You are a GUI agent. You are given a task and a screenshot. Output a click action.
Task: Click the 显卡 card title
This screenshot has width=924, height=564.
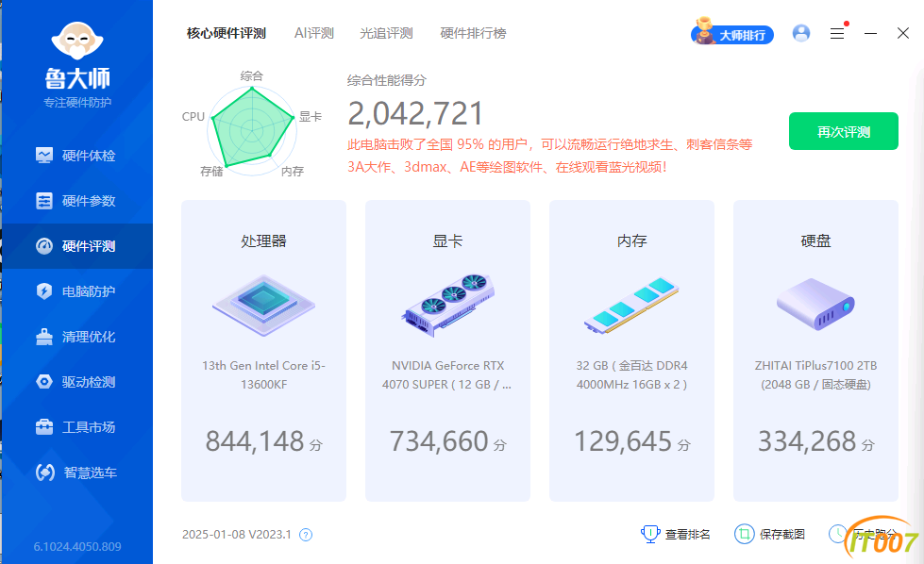pyautogui.click(x=448, y=241)
